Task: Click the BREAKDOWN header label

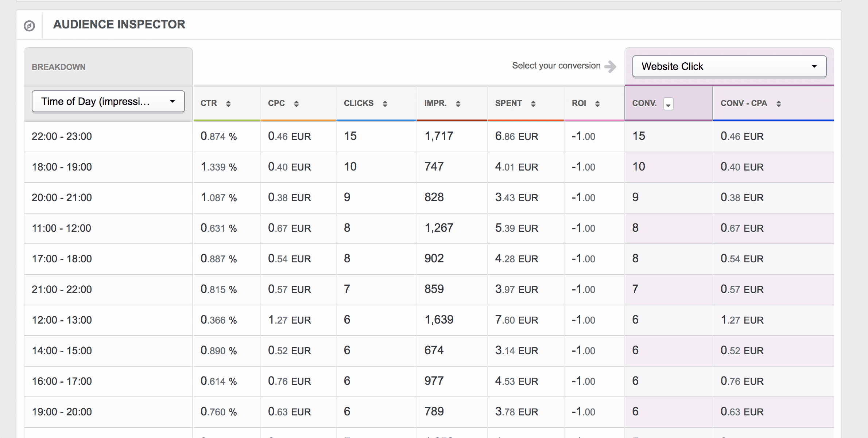Action: click(58, 67)
